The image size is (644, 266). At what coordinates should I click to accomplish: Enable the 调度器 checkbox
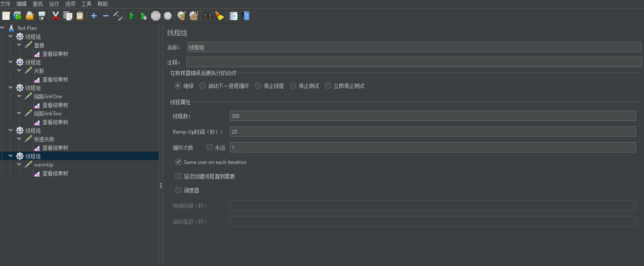click(178, 190)
